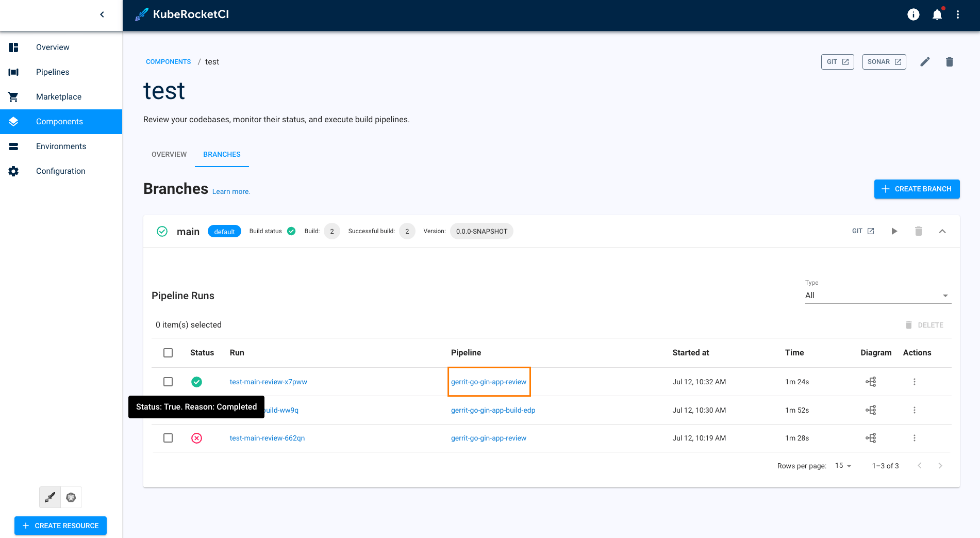
Task: Click the Create Branch button
Action: 917,189
